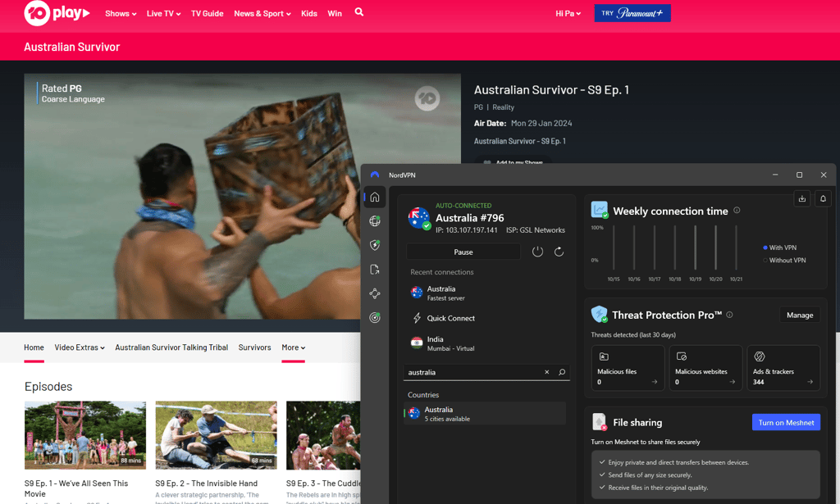Open NordVPN globe servers sidebar icon
This screenshot has height=504, width=840.
(x=375, y=221)
